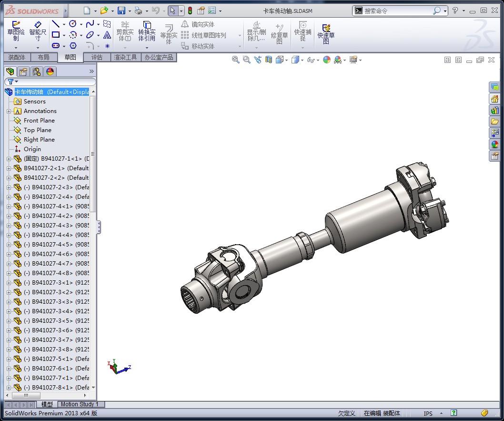Open the View Settings dropdown arrow

pos(360,60)
